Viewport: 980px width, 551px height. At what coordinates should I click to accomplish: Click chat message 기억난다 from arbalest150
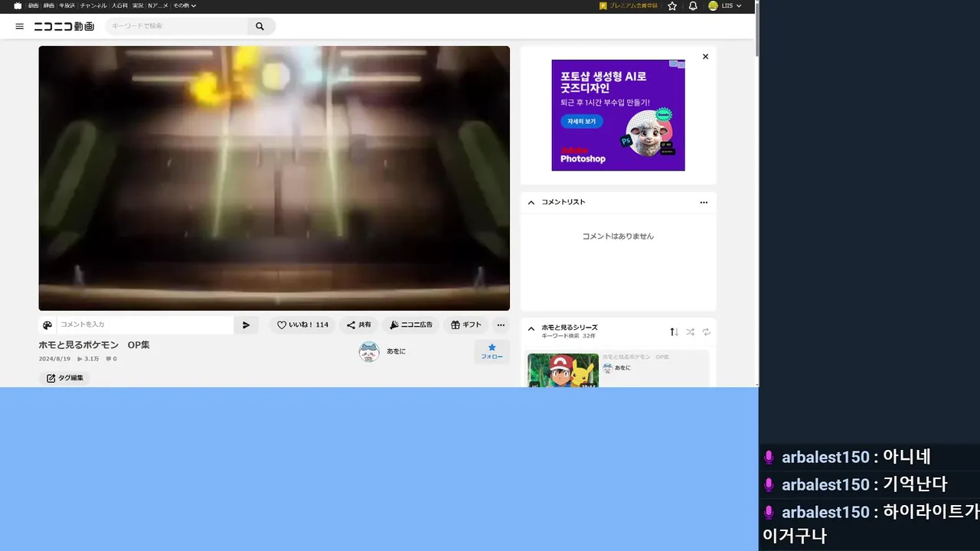click(x=915, y=484)
